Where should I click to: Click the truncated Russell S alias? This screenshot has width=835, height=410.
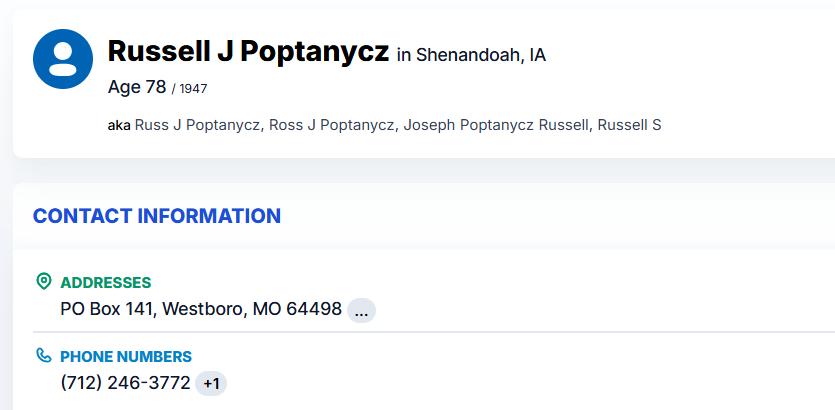[629, 125]
